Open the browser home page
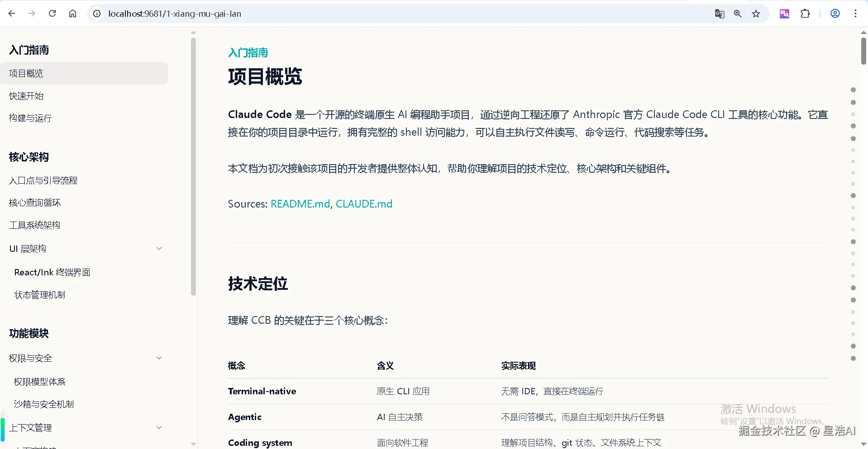Viewport: 868px width, 449px height. point(72,14)
